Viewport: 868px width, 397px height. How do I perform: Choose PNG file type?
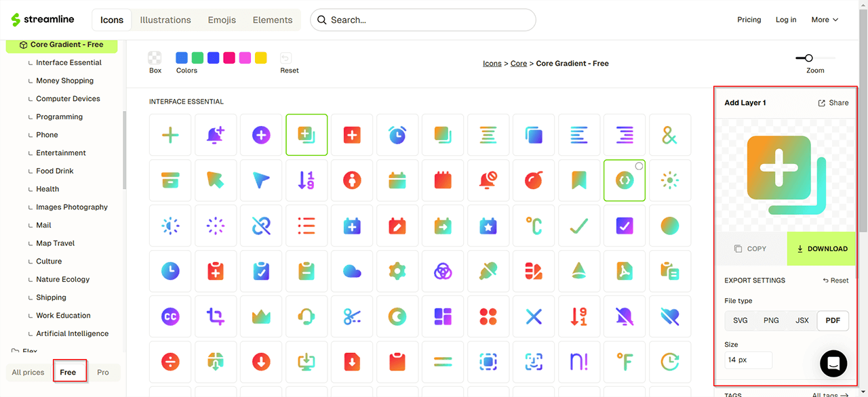771,320
